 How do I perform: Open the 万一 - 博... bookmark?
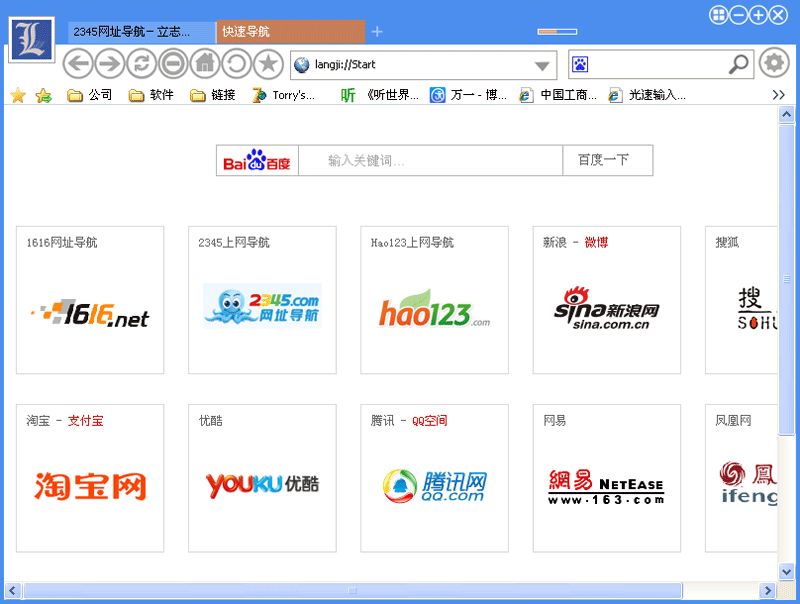coord(468,95)
